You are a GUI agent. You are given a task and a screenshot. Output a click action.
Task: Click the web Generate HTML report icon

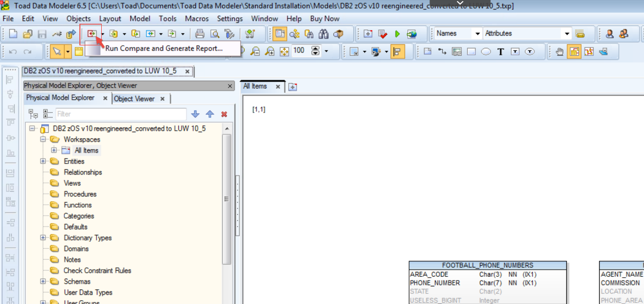pyautogui.click(x=412, y=34)
